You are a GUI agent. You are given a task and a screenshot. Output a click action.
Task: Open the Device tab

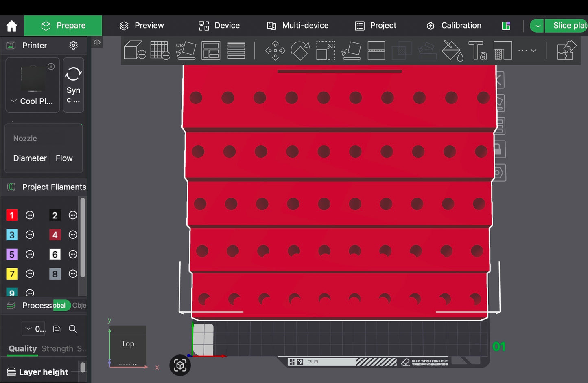(219, 26)
